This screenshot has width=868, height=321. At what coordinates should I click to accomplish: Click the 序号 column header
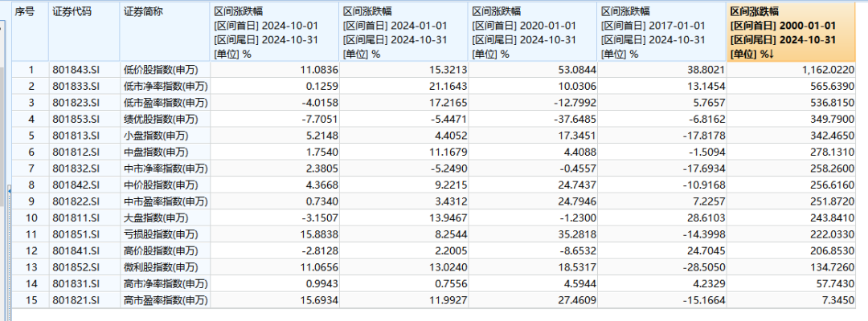pyautogui.click(x=26, y=13)
